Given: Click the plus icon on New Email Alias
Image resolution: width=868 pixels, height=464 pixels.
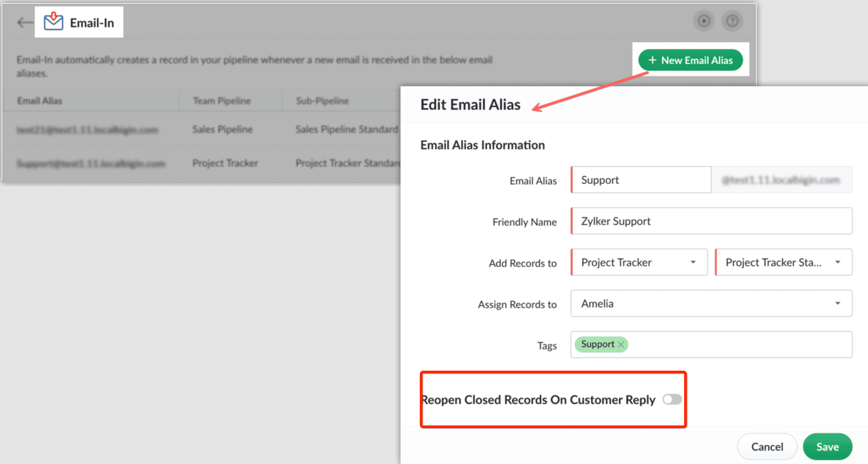Looking at the screenshot, I should (652, 60).
